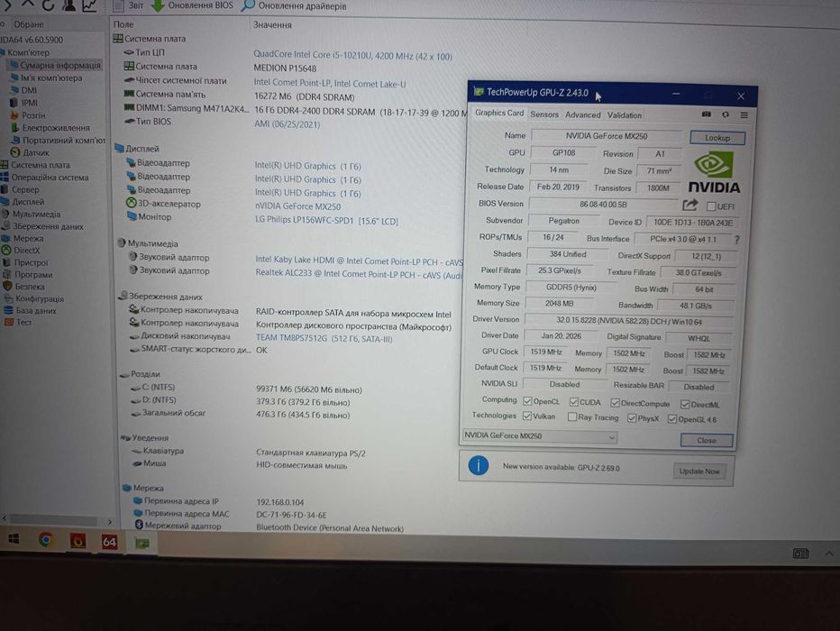The height and width of the screenshot is (631, 840).
Task: Click AIDA64 left panel horizontal scrollbar
Action: [53, 520]
